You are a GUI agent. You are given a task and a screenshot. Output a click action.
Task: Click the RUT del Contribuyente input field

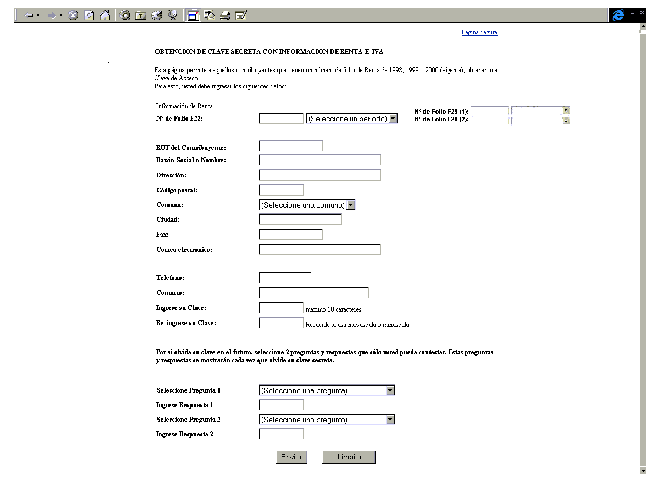coord(291,146)
